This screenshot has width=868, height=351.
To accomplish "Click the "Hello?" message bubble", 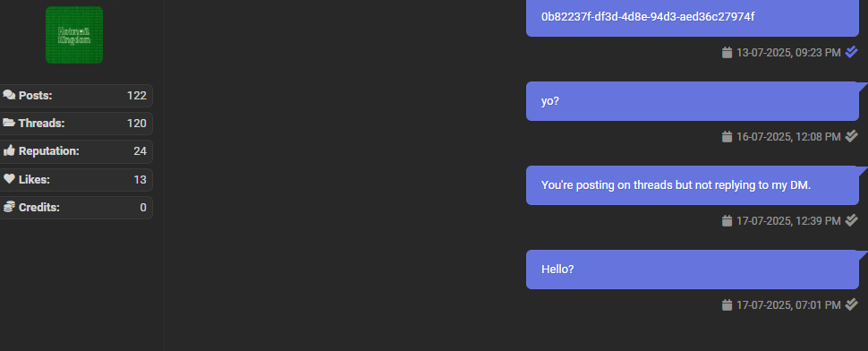I will (x=692, y=270).
